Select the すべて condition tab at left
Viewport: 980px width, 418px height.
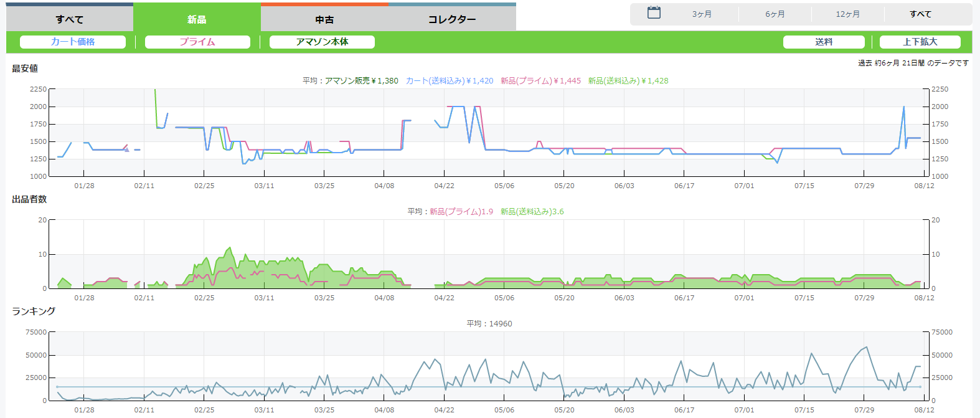tap(70, 19)
